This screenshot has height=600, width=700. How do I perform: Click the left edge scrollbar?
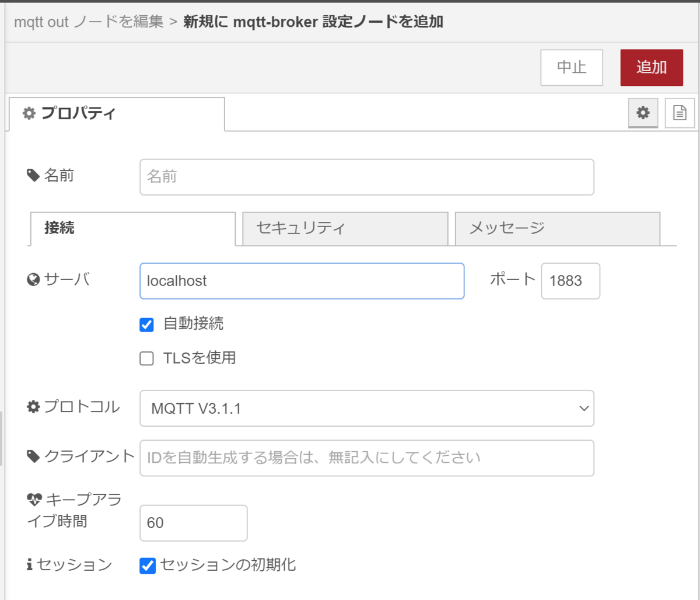click(x=2, y=438)
